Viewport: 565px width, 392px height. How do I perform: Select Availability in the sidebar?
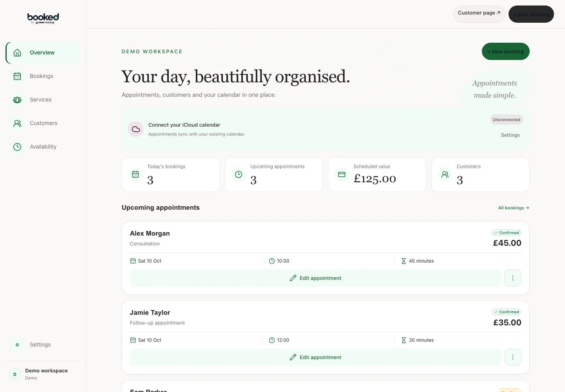coord(43,147)
